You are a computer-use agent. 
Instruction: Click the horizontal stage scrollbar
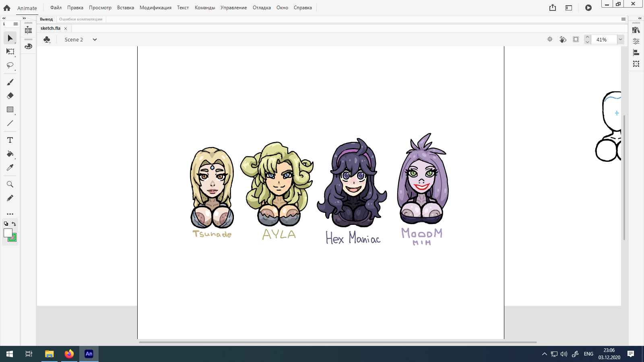click(x=338, y=342)
